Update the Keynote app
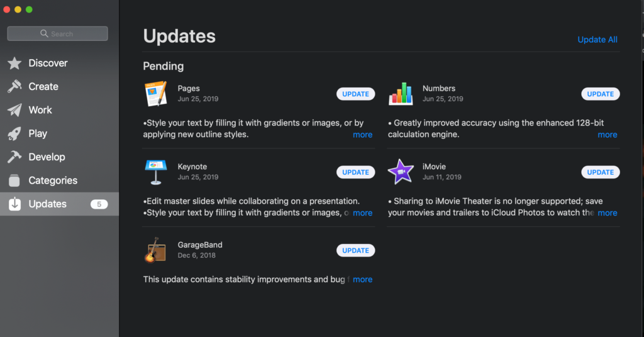 point(355,172)
